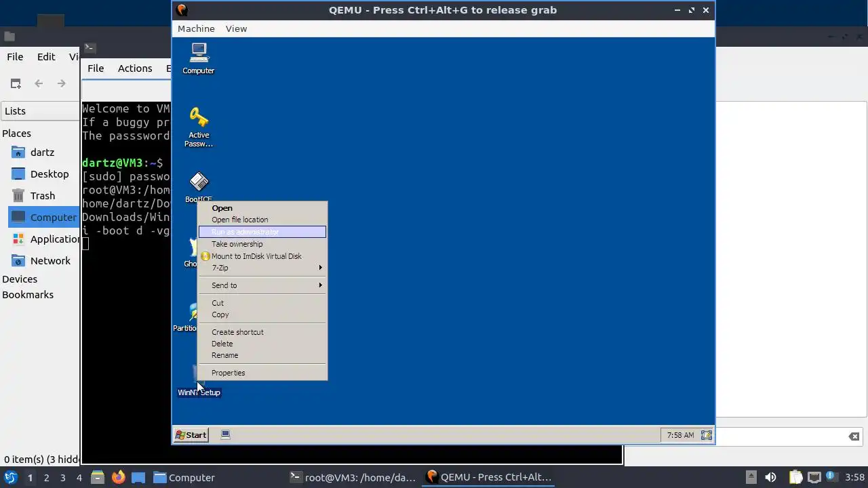Click the tray icon next to 7:58 AM
The width and height of the screenshot is (868, 488).
[x=706, y=435]
